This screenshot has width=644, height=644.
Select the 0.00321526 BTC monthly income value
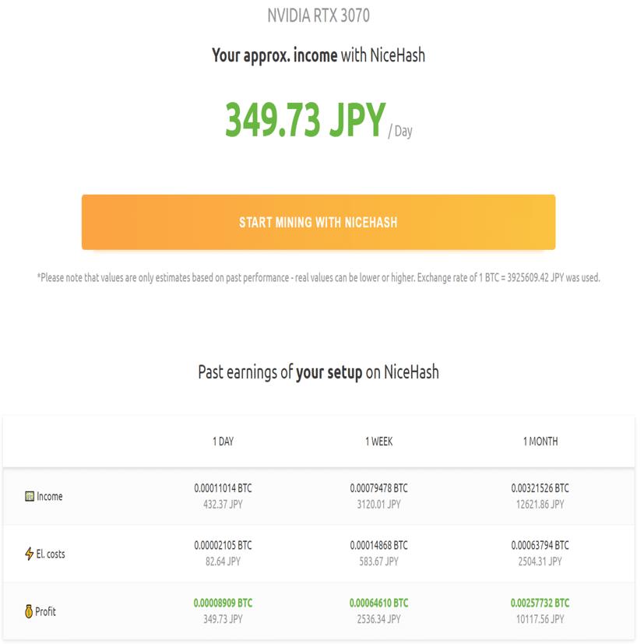542,488
